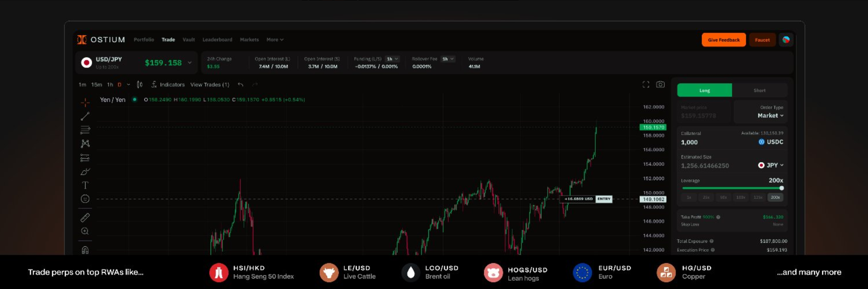The width and height of the screenshot is (868, 289).
Task: Choose the 1x leverage preset
Action: [x=689, y=197]
